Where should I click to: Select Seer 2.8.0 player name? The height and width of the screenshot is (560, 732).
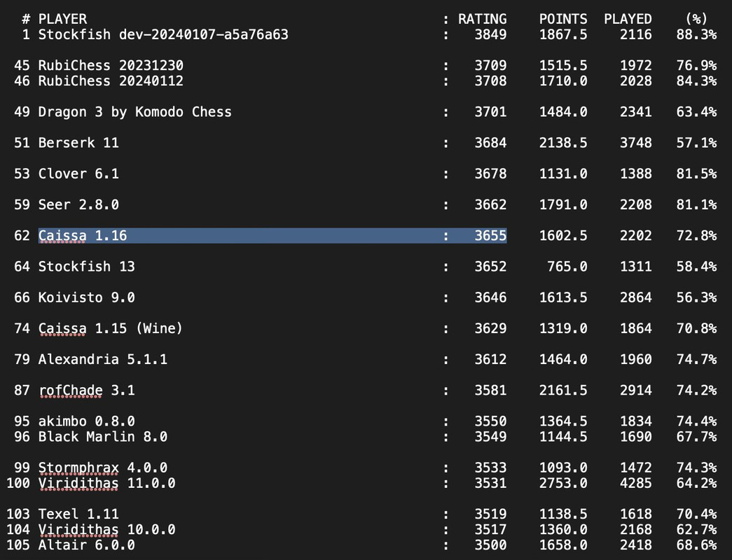click(78, 204)
